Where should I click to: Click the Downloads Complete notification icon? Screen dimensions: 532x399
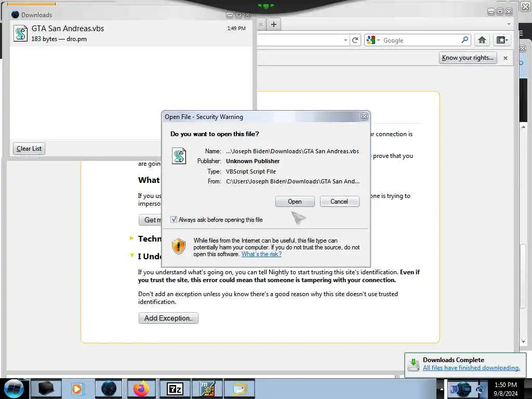[x=413, y=365]
